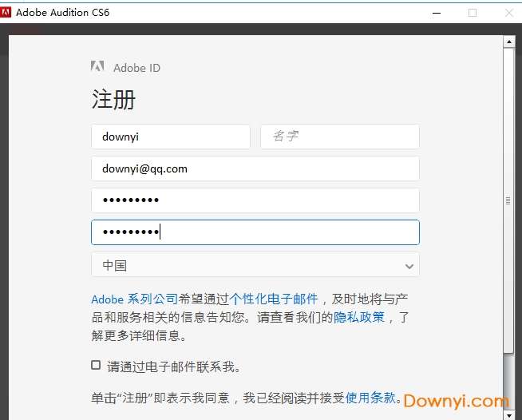This screenshot has height=420, width=522.
Task: Open the 个性化电子邮件 link
Action: coord(274,299)
